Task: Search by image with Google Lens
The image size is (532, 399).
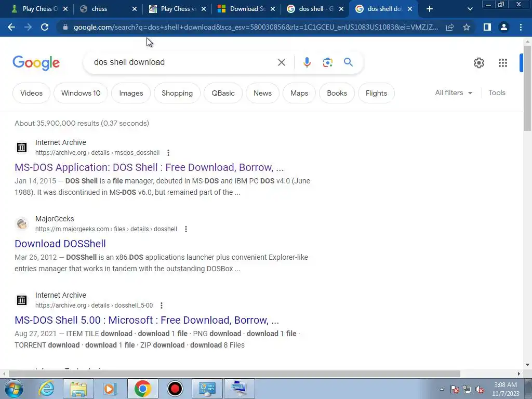Action: pos(327,62)
